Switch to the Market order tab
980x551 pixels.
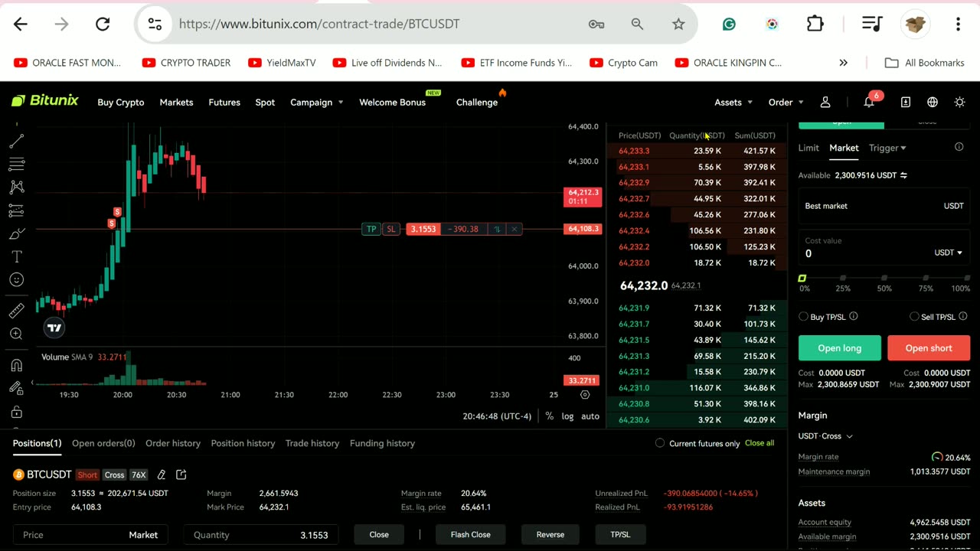click(x=844, y=148)
